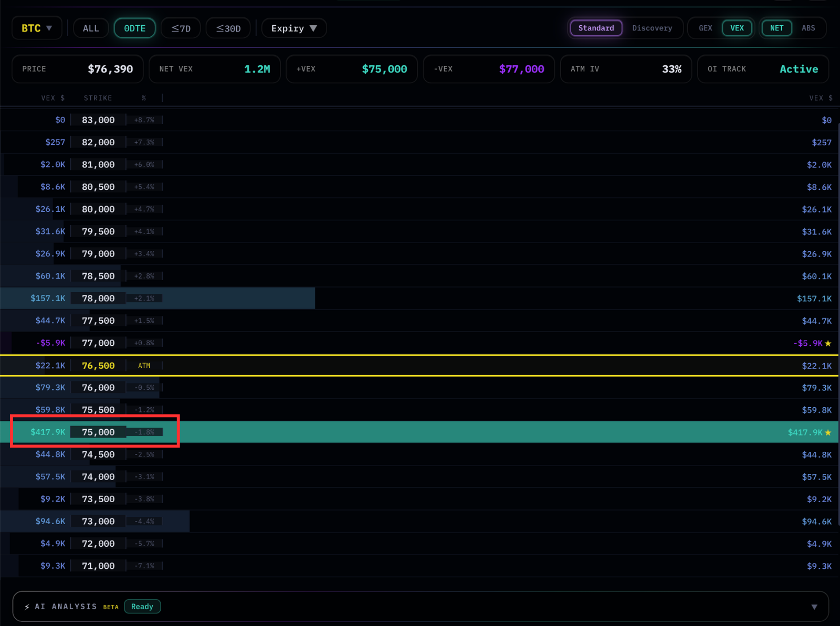Click the ATM label
The height and width of the screenshot is (626, 840).
tap(144, 366)
